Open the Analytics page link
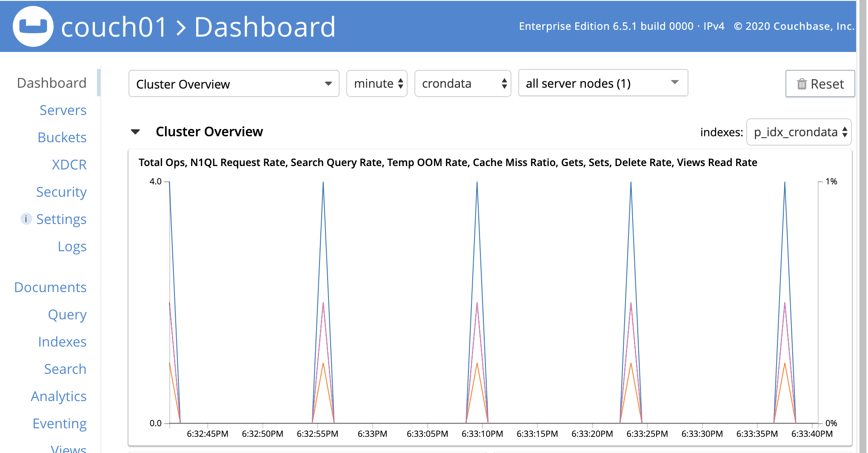The width and height of the screenshot is (868, 453). pos(59,396)
